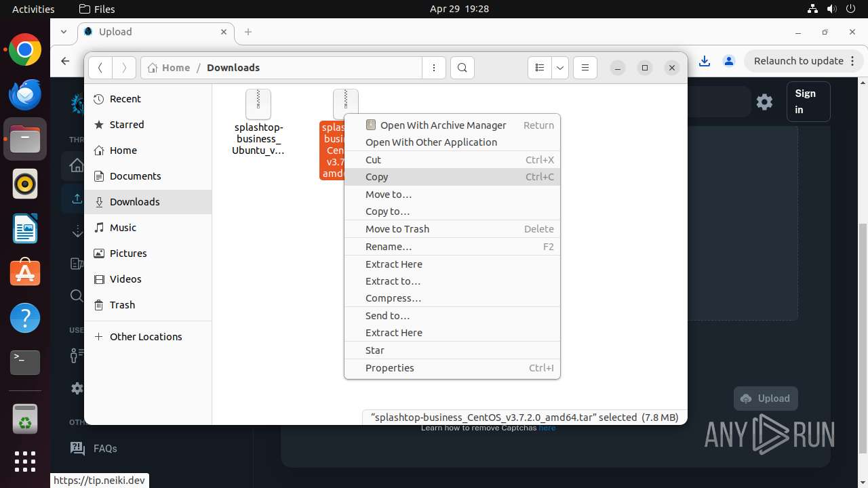868x488 pixels.
Task: Open Properties from the context menu
Action: point(452,368)
